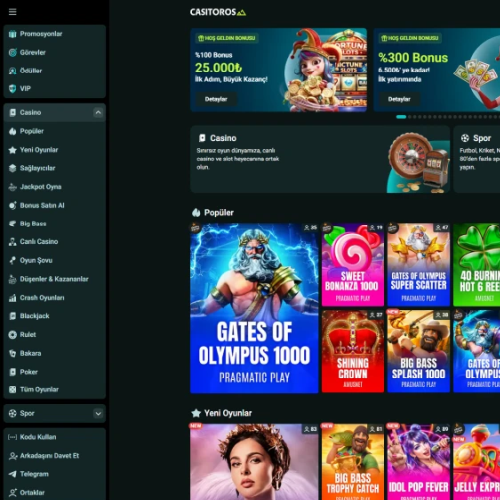Click the Rulet wheel icon
500x500 pixels.
[13, 335]
